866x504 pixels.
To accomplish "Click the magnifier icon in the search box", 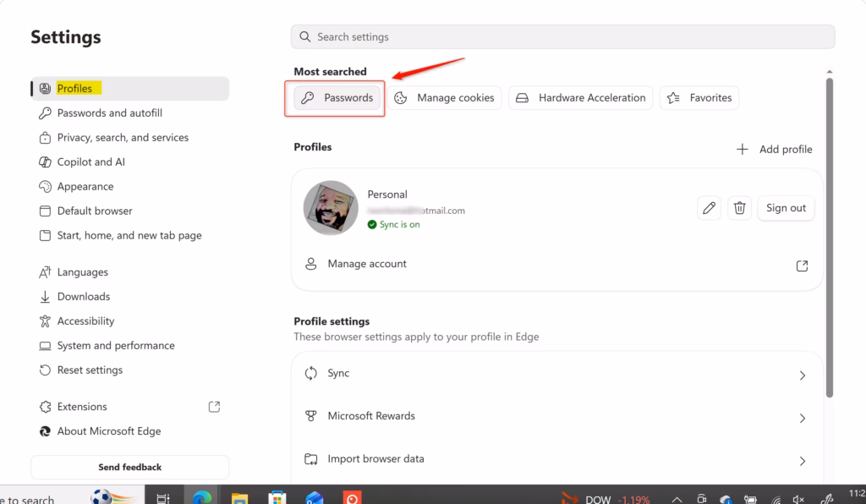I will pos(304,36).
